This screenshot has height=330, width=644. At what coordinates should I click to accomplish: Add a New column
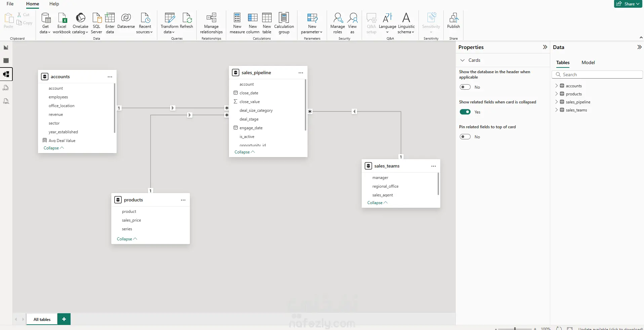point(253,23)
